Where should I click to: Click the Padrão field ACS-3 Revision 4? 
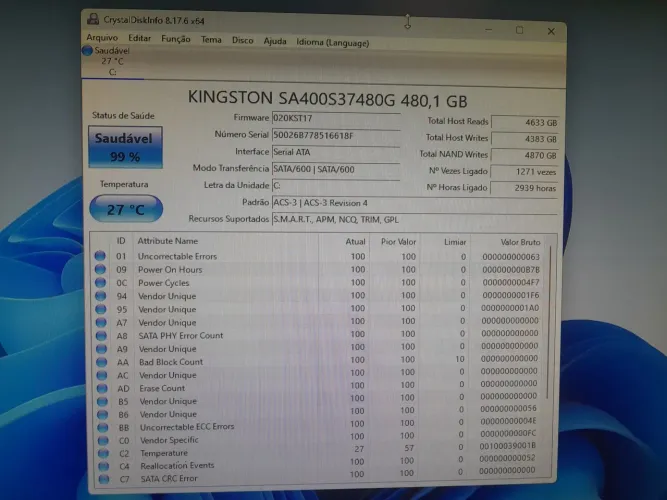pos(414,203)
